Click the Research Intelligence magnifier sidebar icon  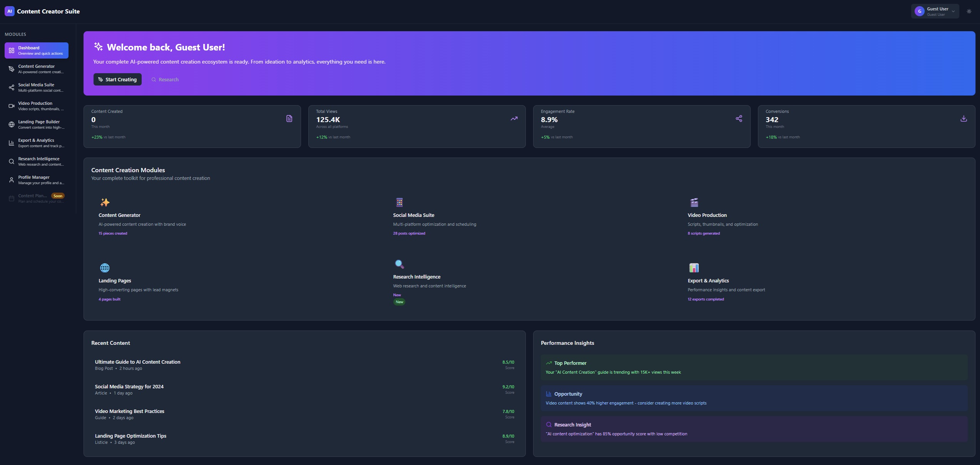click(12, 161)
